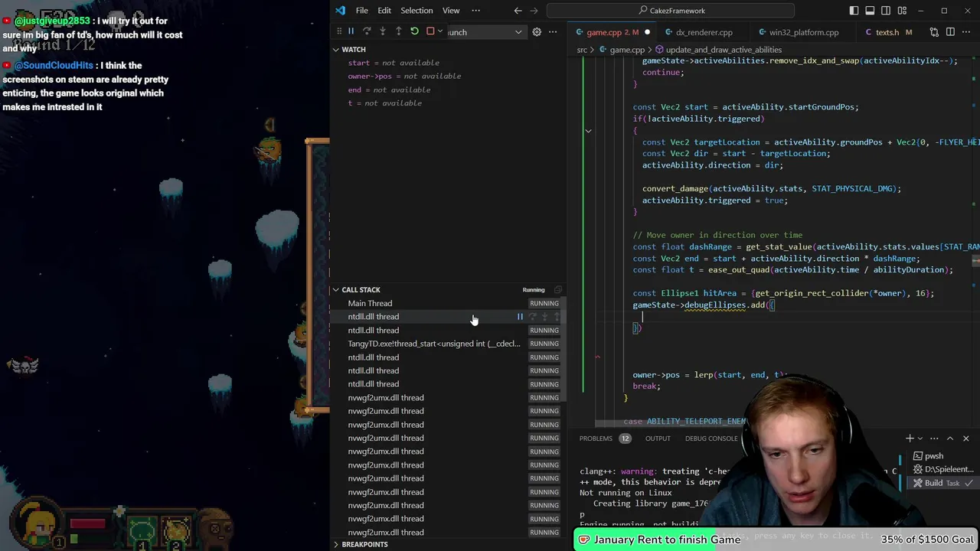The image size is (980, 551).
Task: Split the editor to the right
Action: [x=950, y=32]
